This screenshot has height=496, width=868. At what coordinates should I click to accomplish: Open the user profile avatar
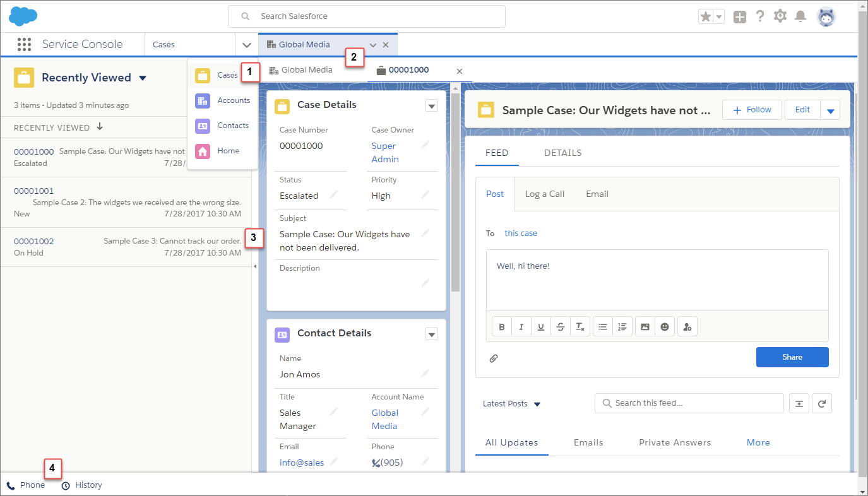coord(826,17)
